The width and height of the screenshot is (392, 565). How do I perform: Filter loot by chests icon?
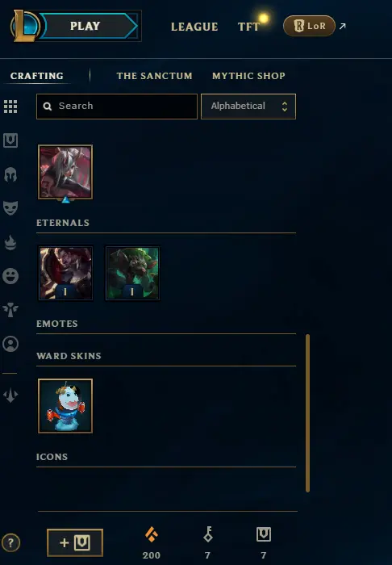[x=10, y=140]
